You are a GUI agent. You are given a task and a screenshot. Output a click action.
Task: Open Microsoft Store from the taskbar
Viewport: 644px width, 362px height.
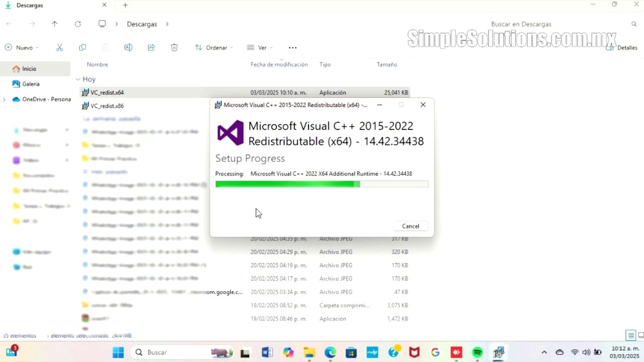[x=351, y=352]
